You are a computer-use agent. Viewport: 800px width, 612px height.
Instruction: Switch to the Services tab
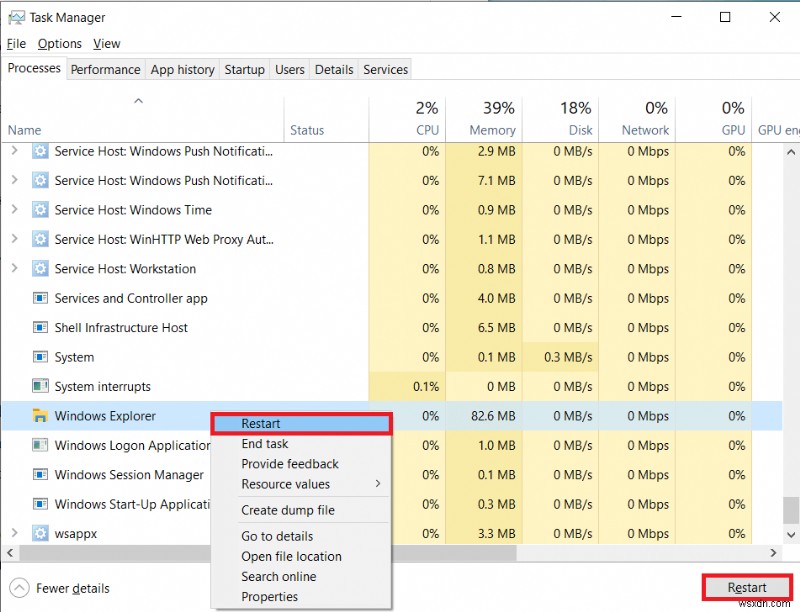385,69
